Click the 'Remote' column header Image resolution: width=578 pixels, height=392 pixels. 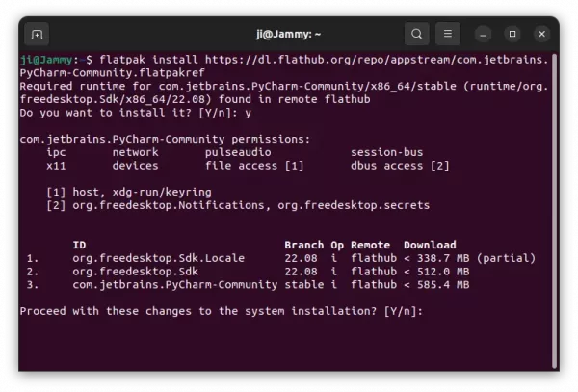[370, 245]
